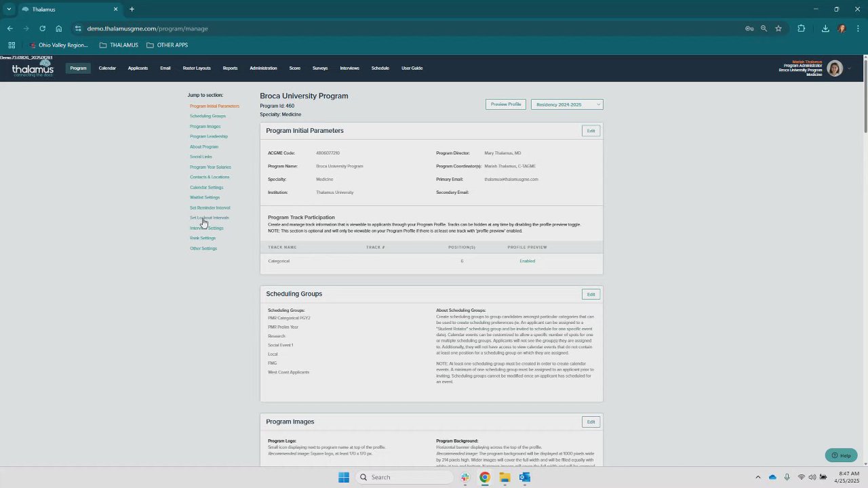Open the Applicants menu
Screen dimensions: 868x488
(x=138, y=68)
